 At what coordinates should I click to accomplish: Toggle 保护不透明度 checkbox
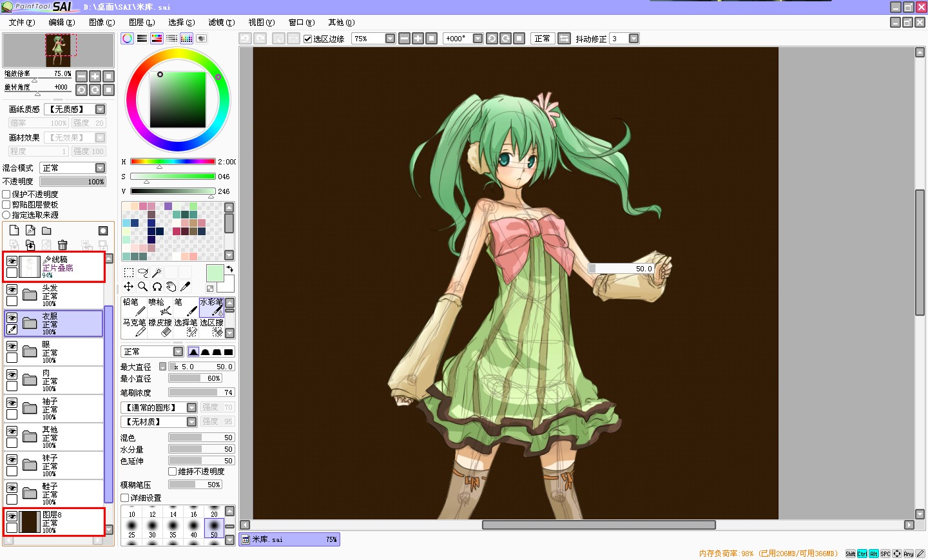pos(6,194)
